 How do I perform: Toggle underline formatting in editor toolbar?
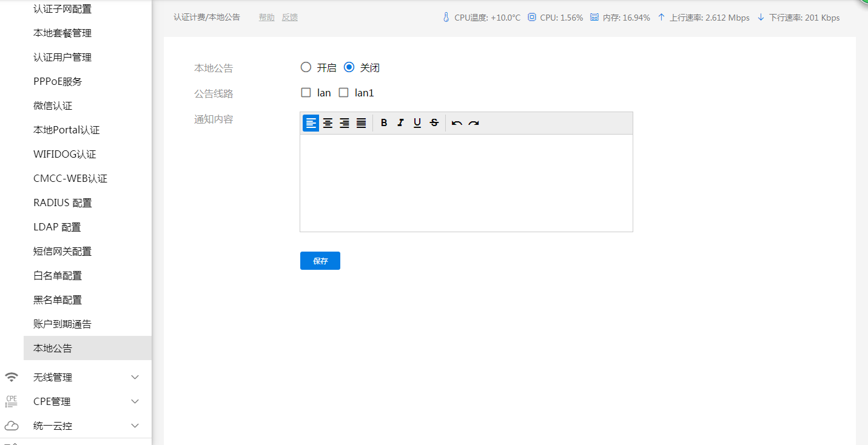coord(417,123)
